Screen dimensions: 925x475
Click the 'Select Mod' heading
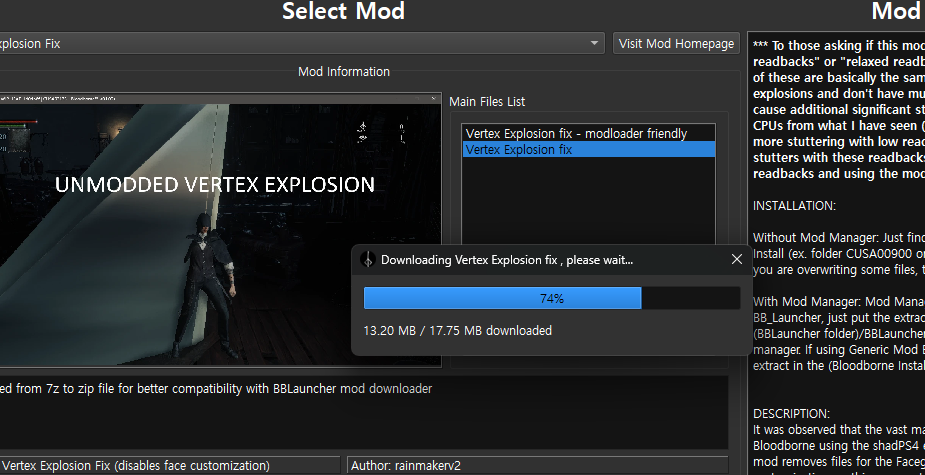pyautogui.click(x=343, y=11)
